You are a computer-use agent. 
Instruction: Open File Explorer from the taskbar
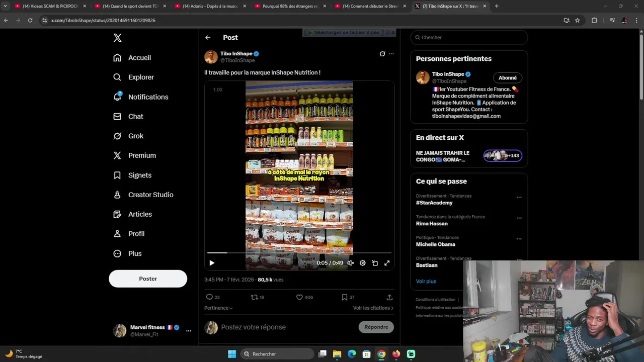click(x=337, y=354)
